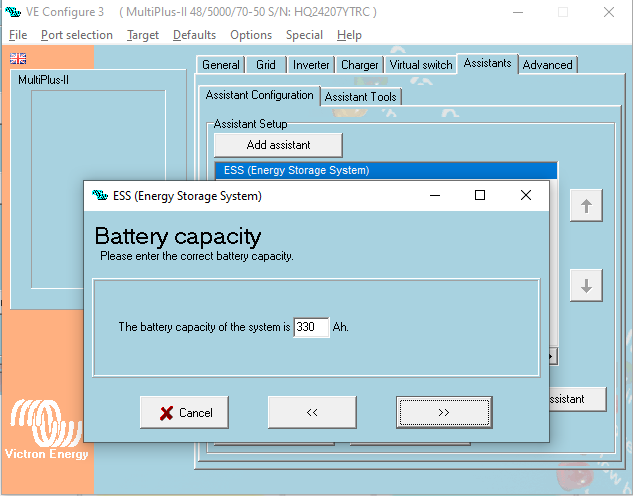
Task: Click the ESS dialog title bar icon
Action: click(x=99, y=196)
